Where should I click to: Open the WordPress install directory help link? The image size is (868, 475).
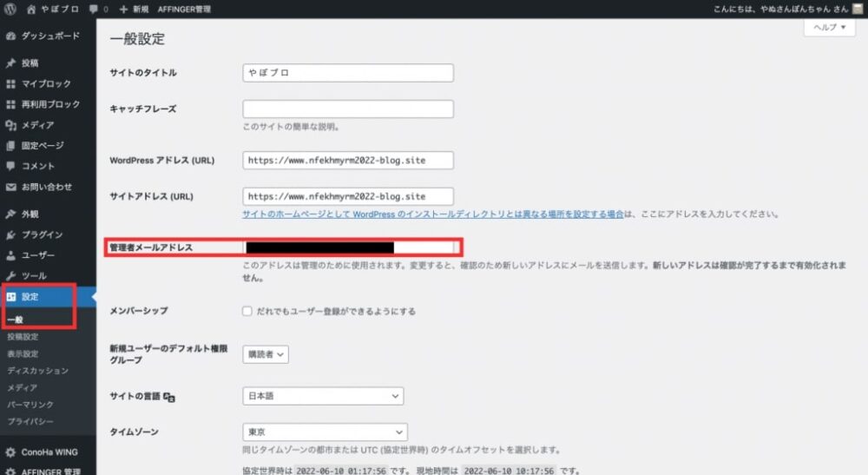click(433, 214)
